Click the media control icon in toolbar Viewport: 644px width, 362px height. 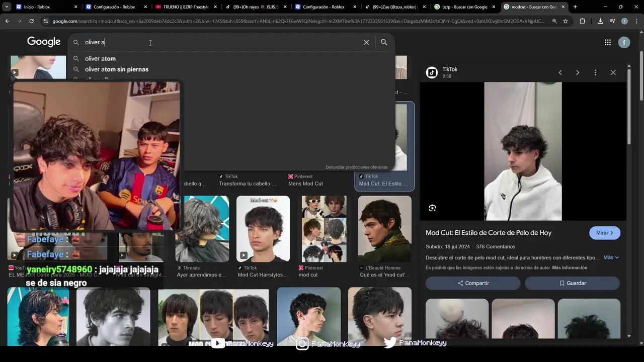pos(612,21)
